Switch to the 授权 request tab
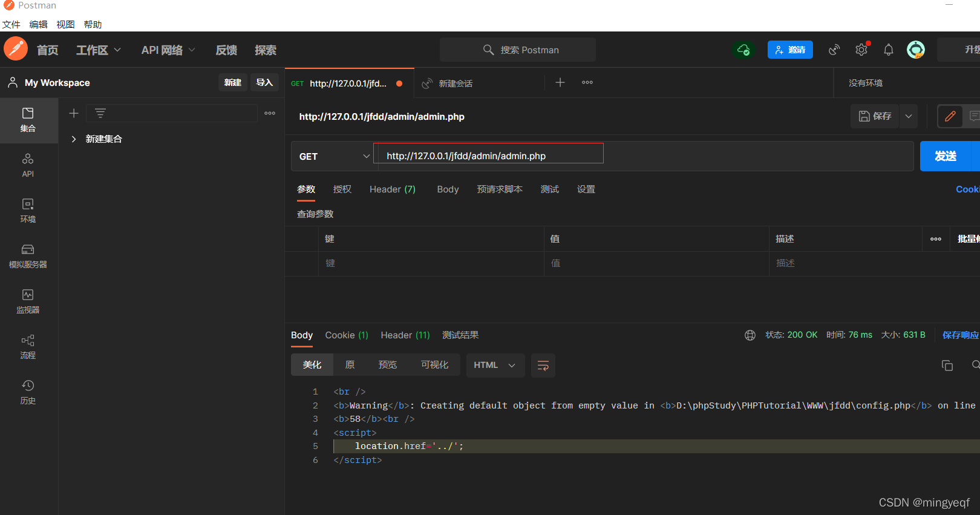980x515 pixels. (342, 189)
